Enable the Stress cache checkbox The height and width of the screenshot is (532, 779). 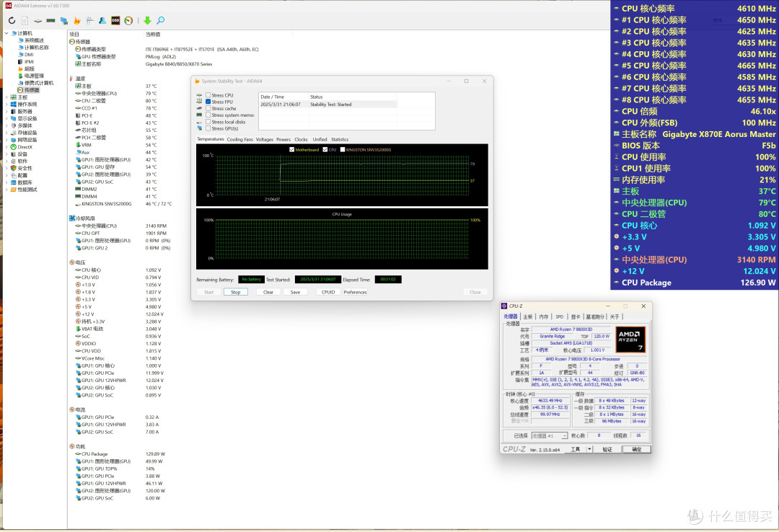pos(208,108)
